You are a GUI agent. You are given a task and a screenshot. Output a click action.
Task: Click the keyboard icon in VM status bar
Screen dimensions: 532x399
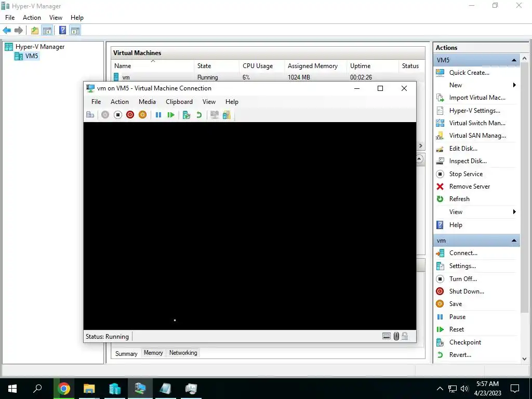tap(387, 336)
